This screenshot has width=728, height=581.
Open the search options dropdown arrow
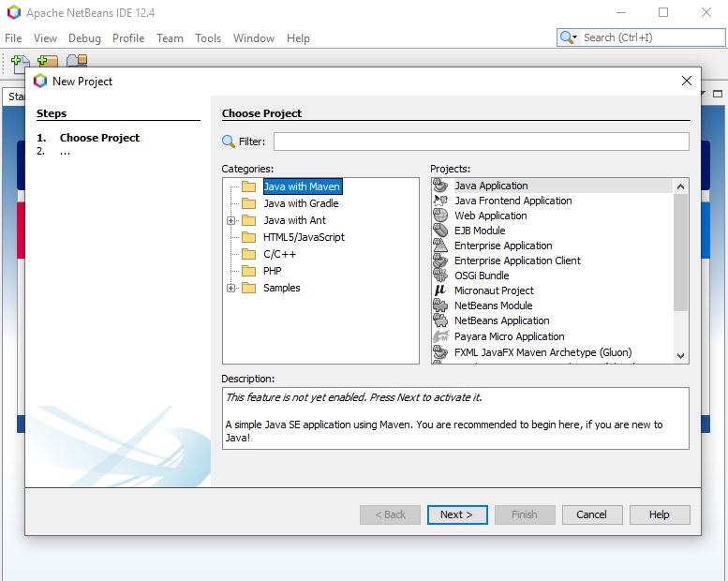pos(574,37)
